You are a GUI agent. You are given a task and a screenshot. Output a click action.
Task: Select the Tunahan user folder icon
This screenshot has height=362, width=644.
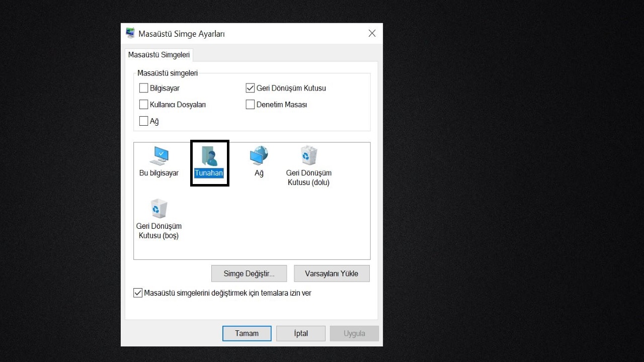[x=209, y=156]
